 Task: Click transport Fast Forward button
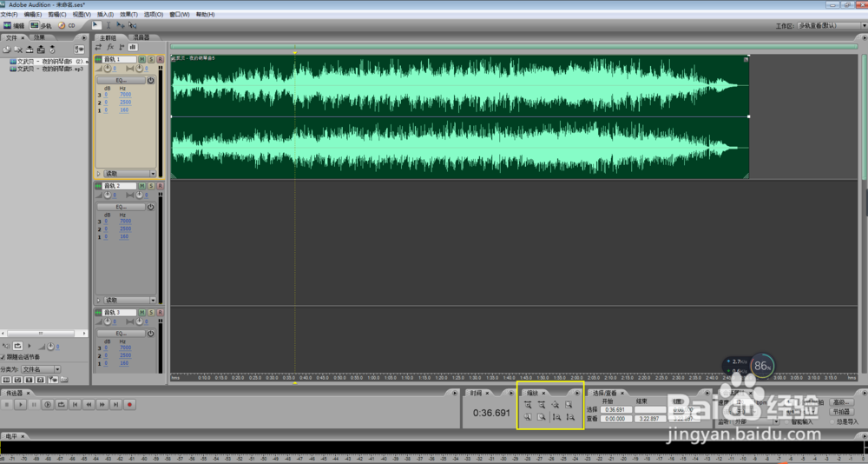tap(102, 405)
